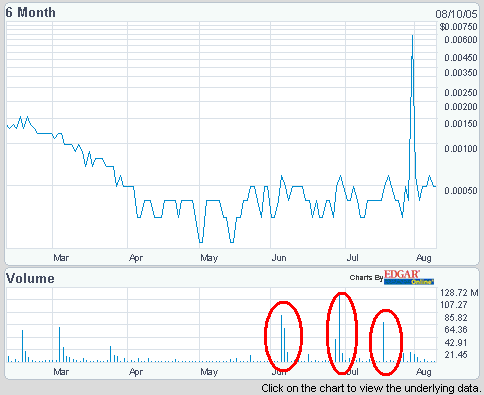Click the 0.00350 price axis label
Image resolution: width=484 pixels, height=395 pixels.
[x=461, y=73]
